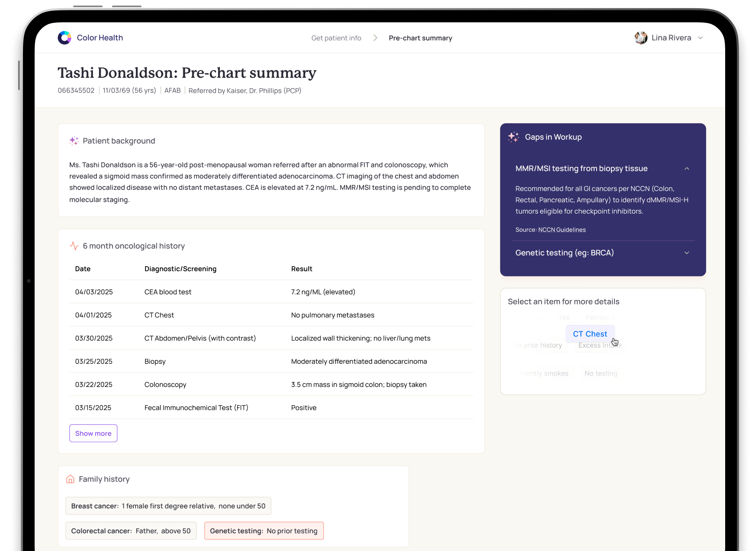The image size is (756, 551).
Task: Click the Color Health logo icon
Action: pyautogui.click(x=64, y=38)
